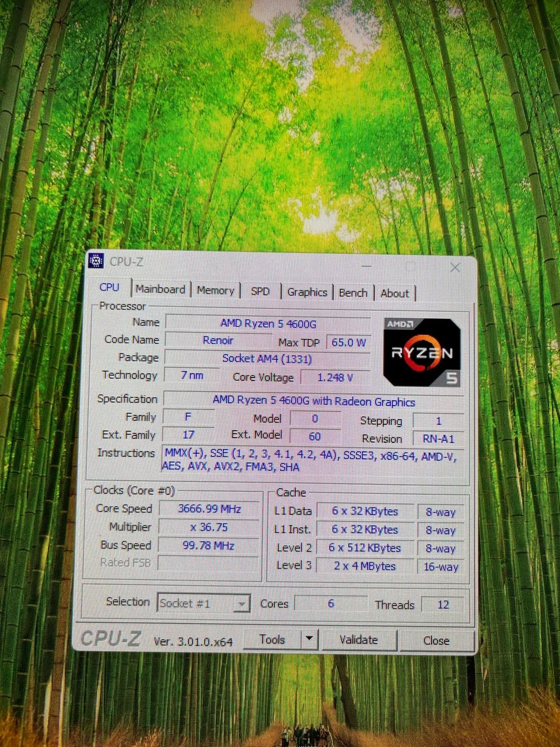Click the Cores value 6

(x=331, y=603)
